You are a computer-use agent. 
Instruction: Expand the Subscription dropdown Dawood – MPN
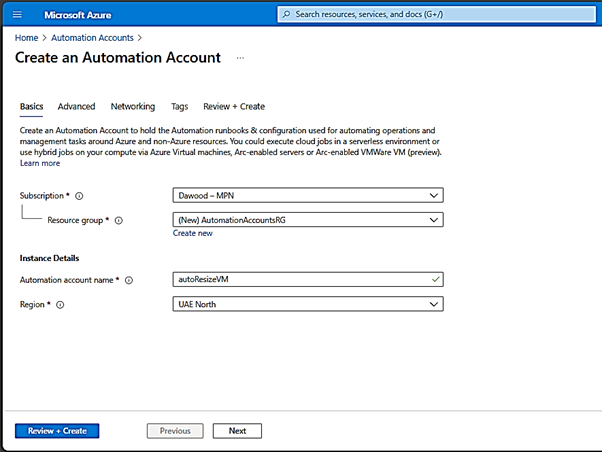308,195
